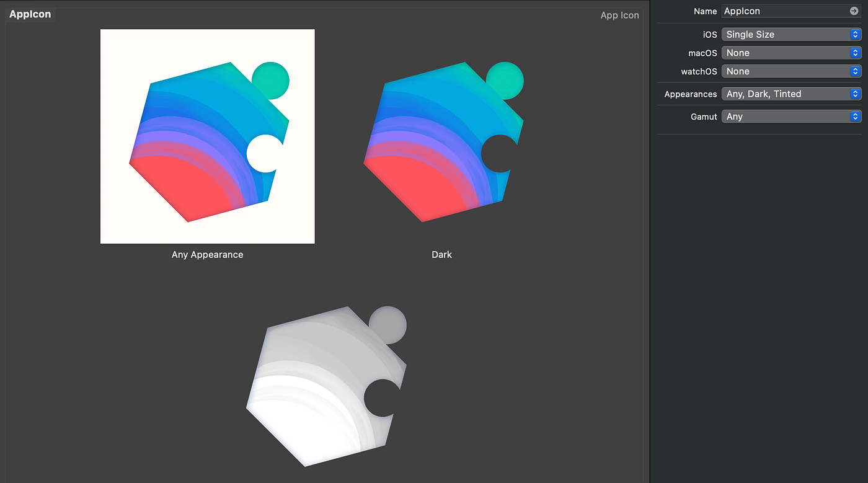
Task: Click the Dark label under the icon
Action: tap(441, 254)
